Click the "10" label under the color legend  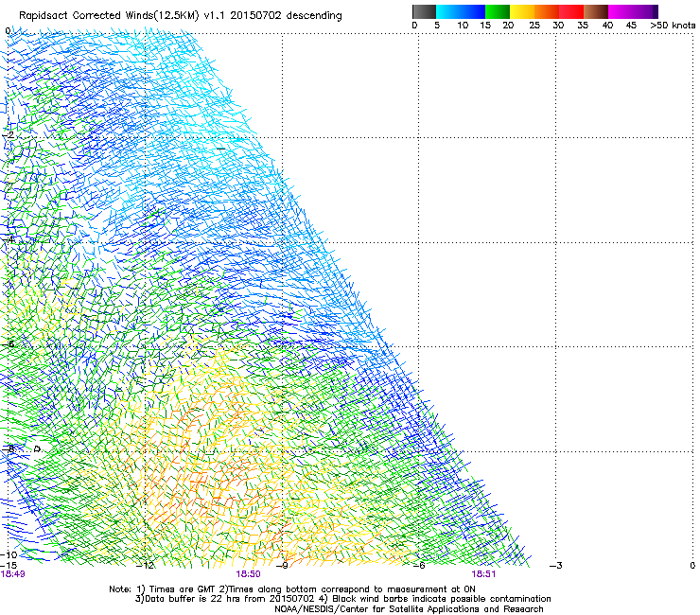(463, 26)
